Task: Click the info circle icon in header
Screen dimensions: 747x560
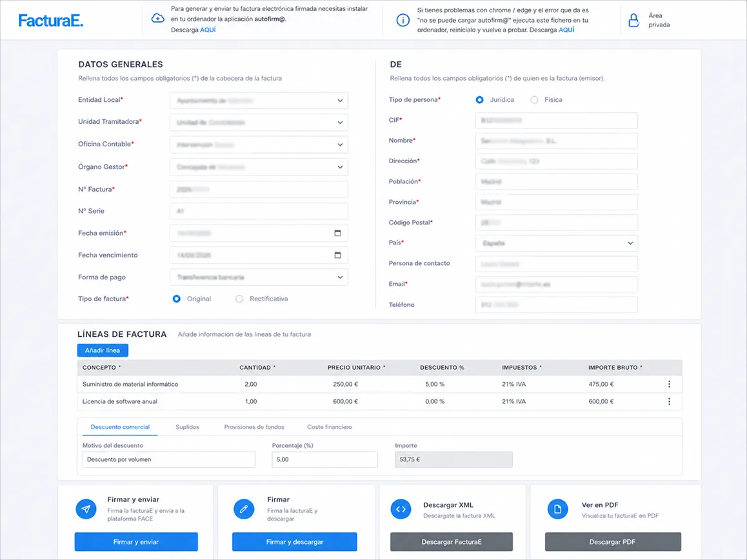Action: 403,20
